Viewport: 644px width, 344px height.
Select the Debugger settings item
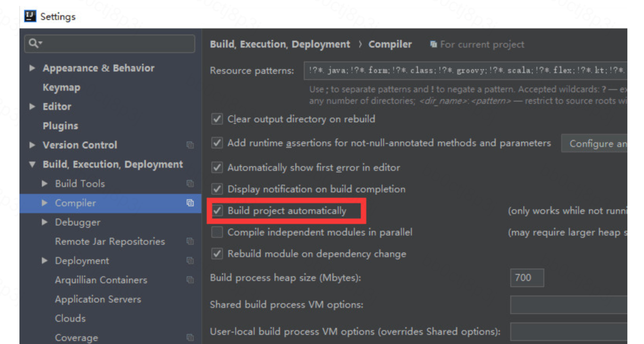pos(78,222)
